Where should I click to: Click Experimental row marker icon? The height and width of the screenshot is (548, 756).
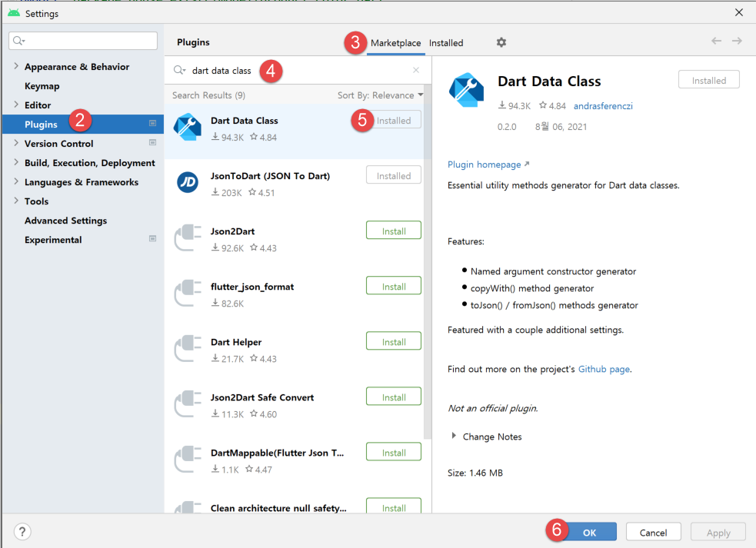152,238
